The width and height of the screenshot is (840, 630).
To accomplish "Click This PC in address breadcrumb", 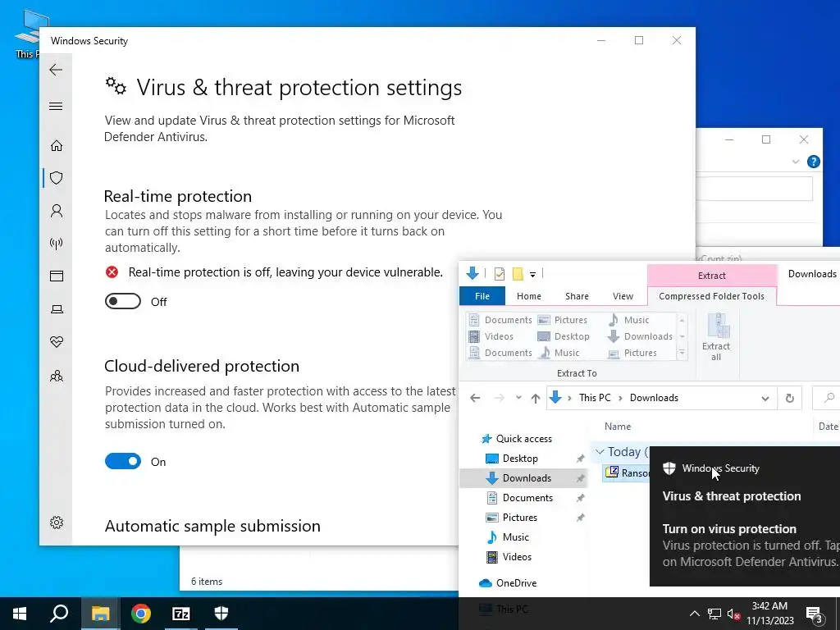I will pyautogui.click(x=595, y=398).
